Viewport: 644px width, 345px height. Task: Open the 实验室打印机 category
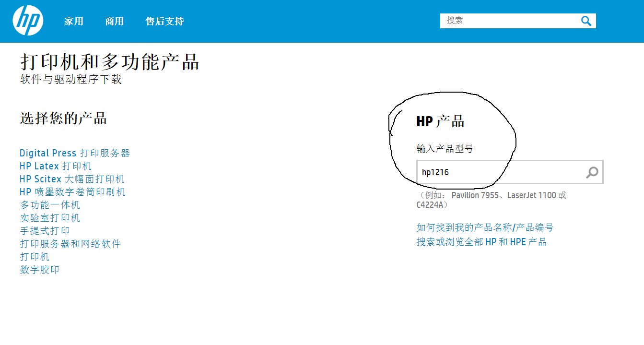pos(49,217)
